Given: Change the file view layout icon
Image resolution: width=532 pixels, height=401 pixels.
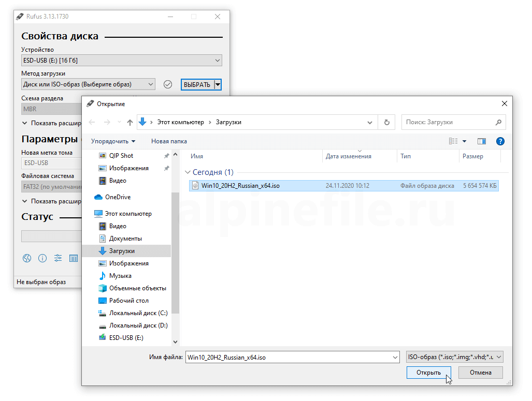Looking at the screenshot, I should pyautogui.click(x=453, y=141).
